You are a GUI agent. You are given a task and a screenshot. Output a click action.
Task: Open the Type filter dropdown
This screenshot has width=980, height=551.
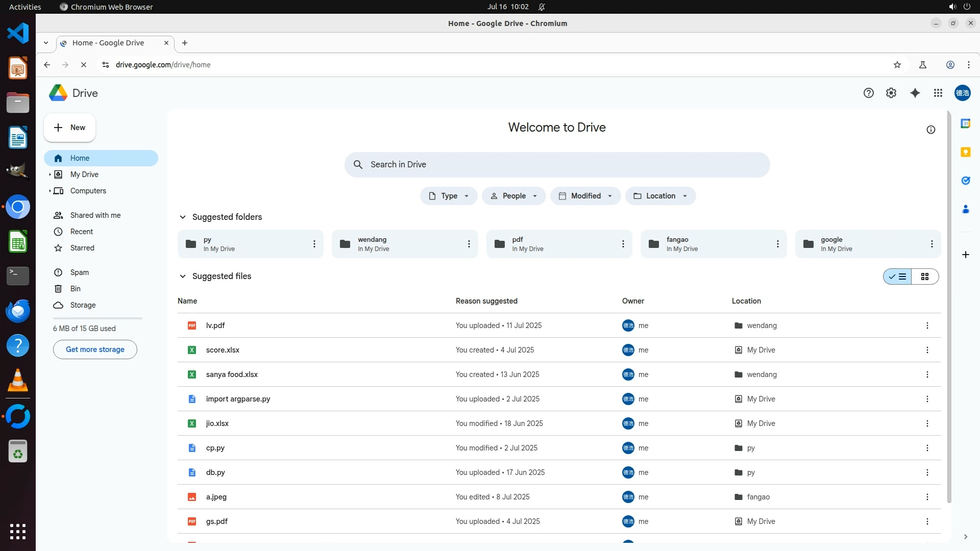coord(448,196)
